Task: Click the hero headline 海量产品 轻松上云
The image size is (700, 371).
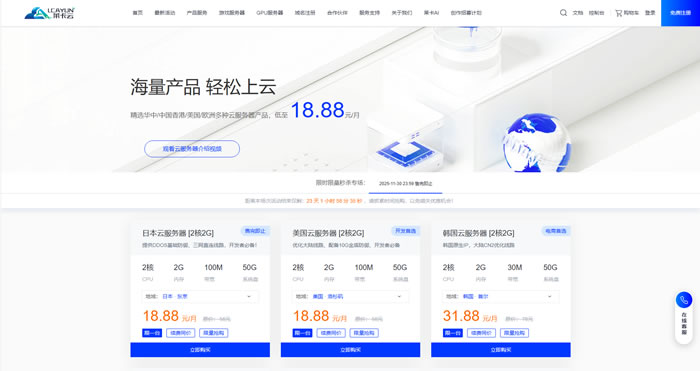Action: point(203,87)
